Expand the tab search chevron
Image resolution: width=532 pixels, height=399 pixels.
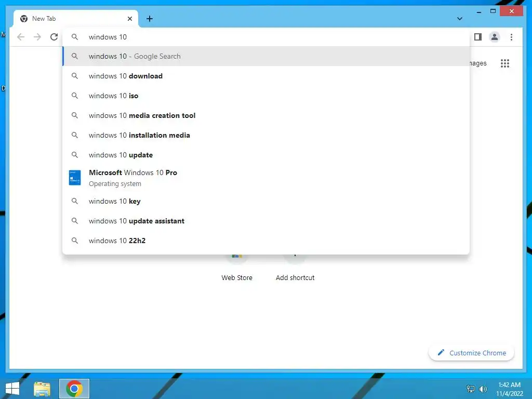point(459,19)
